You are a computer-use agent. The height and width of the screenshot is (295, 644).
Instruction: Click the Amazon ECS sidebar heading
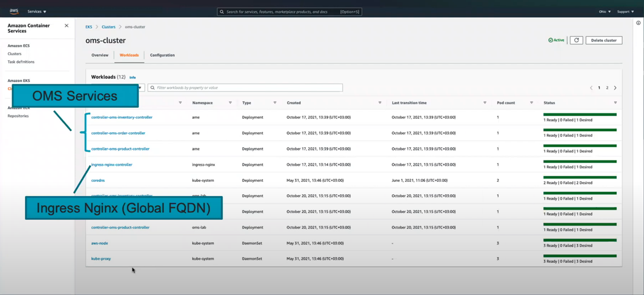[x=19, y=46]
